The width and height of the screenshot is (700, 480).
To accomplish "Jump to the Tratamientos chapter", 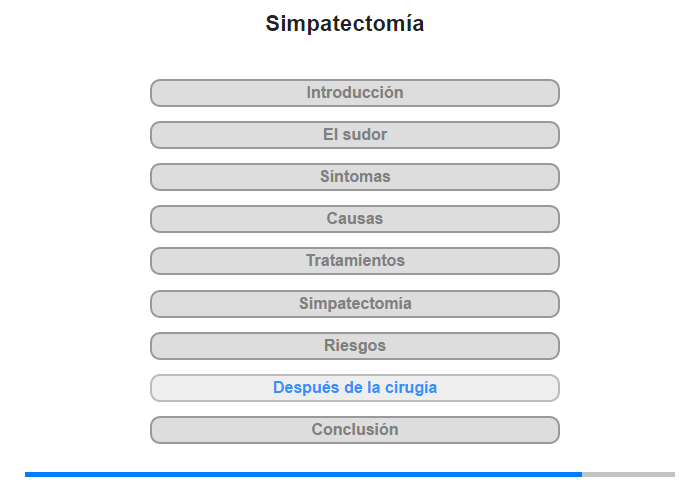I will [x=354, y=261].
